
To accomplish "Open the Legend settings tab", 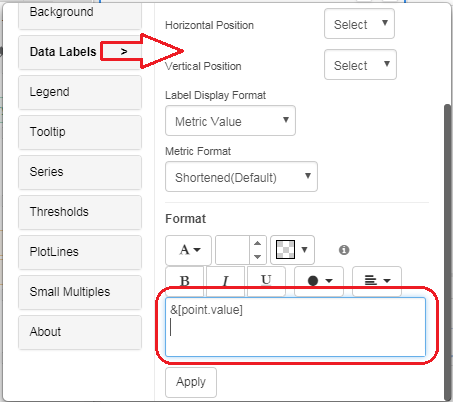I will click(x=80, y=92).
